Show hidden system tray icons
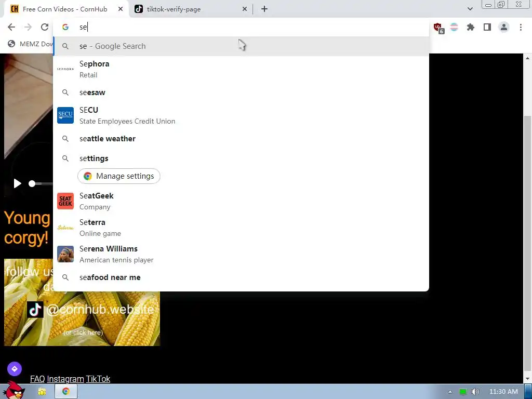Screen dimensions: 532x399 pos(450,392)
